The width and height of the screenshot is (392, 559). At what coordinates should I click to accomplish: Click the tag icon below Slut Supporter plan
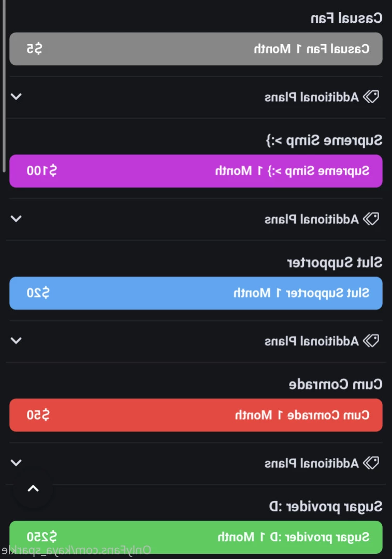[x=371, y=340]
